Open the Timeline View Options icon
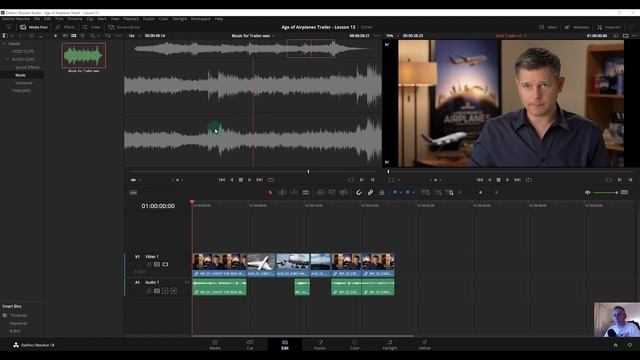This screenshot has height=360, width=640. 133,192
